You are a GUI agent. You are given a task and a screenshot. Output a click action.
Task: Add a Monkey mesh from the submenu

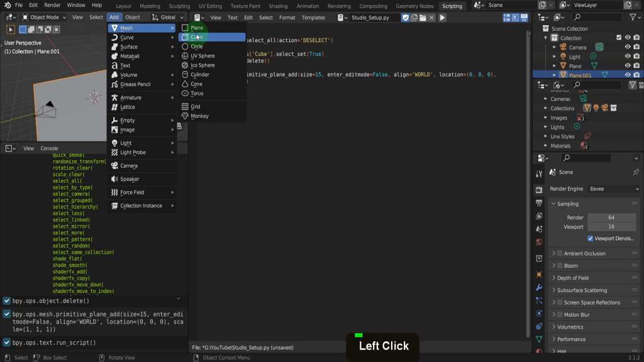click(x=199, y=116)
